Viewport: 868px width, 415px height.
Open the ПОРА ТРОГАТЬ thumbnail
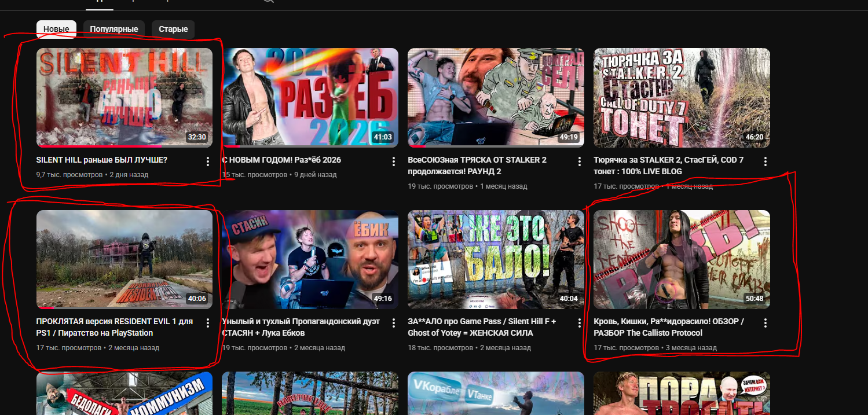pyautogui.click(x=682, y=394)
